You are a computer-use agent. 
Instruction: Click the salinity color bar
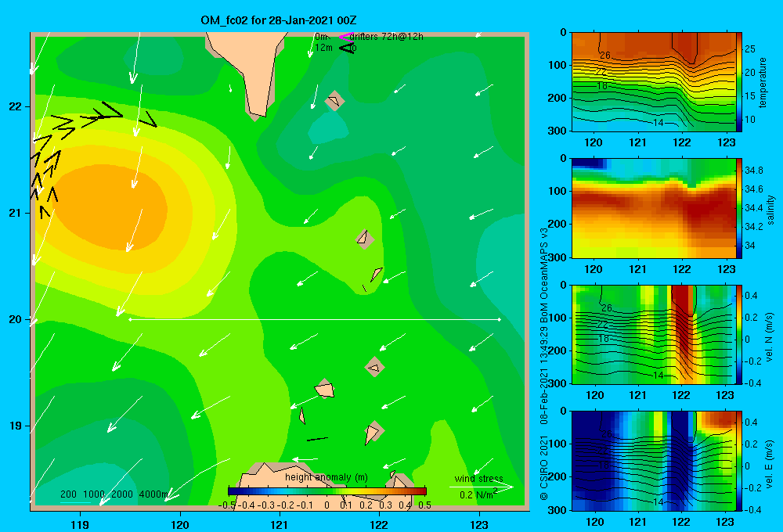coord(739,209)
